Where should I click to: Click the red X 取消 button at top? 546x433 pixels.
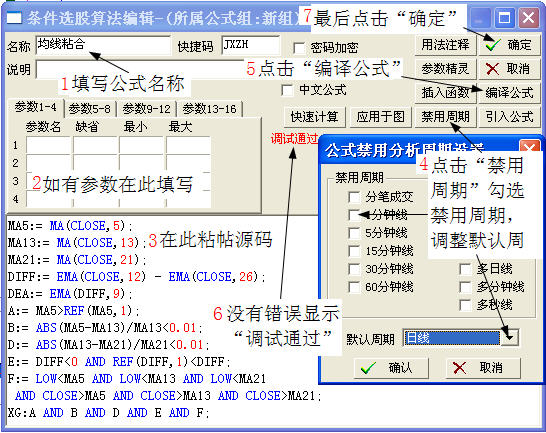[509, 69]
